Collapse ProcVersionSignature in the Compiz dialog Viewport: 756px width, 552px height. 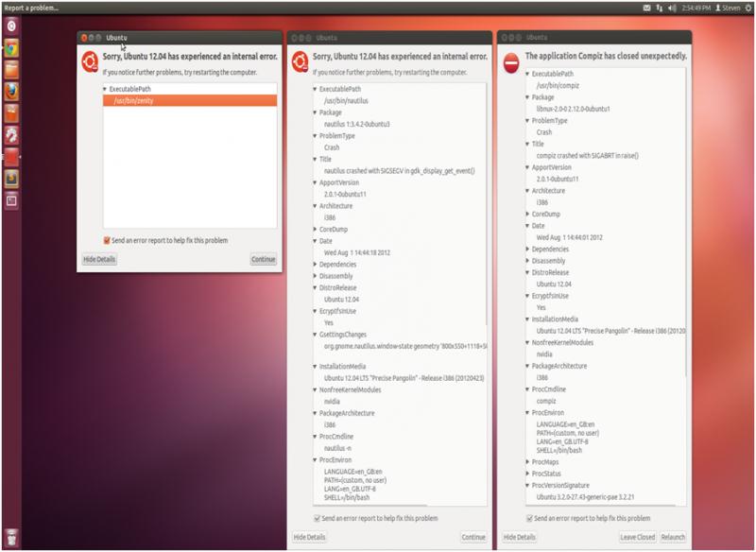click(x=527, y=486)
